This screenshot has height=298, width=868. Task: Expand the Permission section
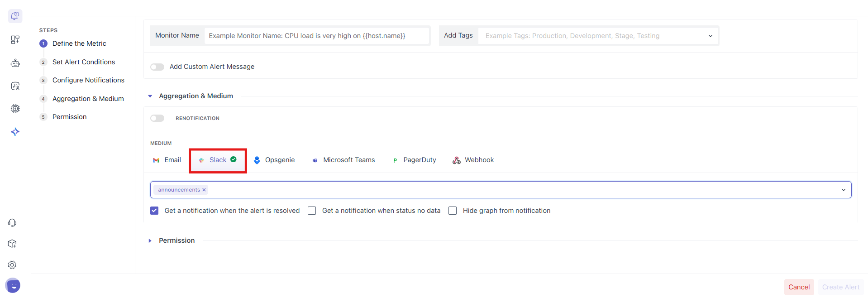click(176, 240)
